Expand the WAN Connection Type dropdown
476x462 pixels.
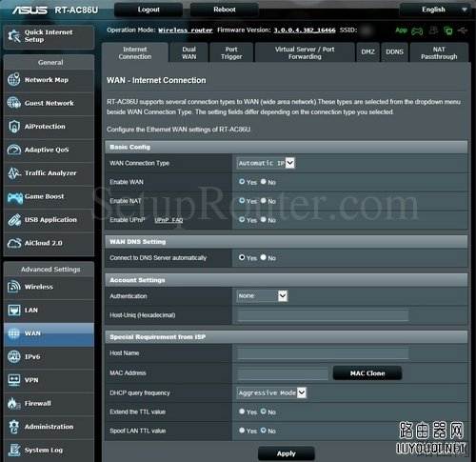click(x=266, y=163)
